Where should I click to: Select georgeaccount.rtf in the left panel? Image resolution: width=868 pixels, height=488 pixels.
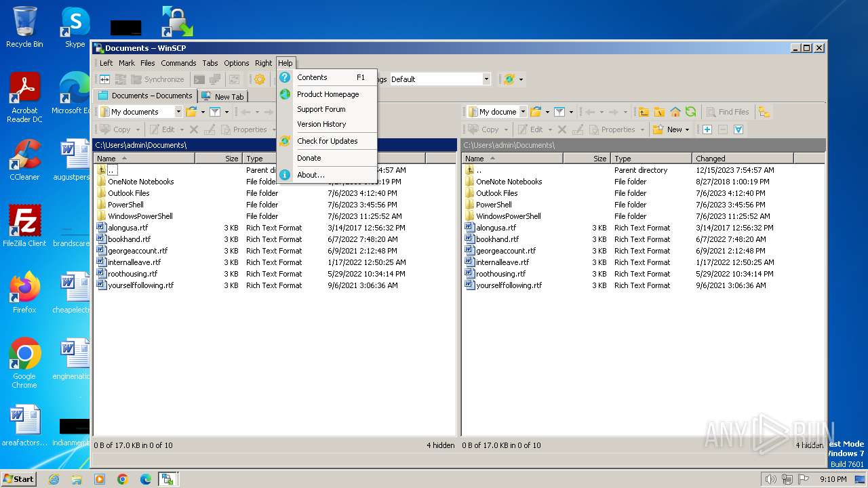click(x=138, y=251)
